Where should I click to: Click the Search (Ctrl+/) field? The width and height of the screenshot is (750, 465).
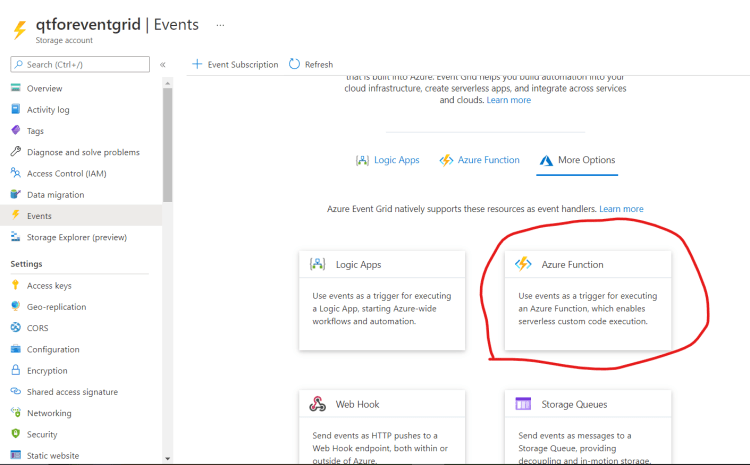pyautogui.click(x=80, y=64)
